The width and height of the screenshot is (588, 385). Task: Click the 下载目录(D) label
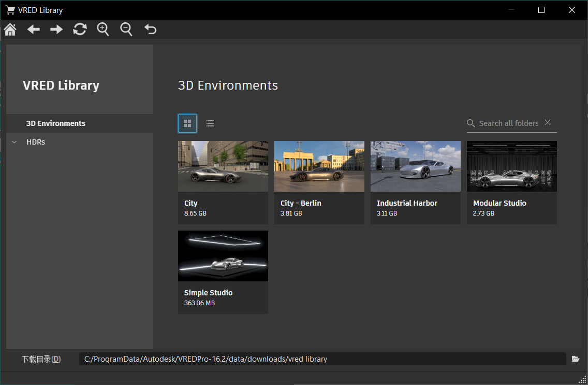click(x=41, y=359)
